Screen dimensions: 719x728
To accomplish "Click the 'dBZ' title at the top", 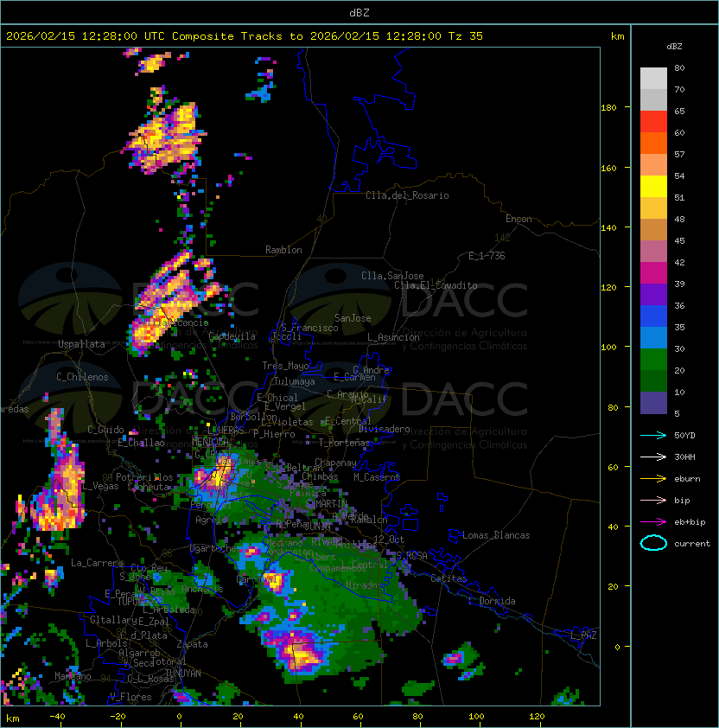I will [x=359, y=13].
